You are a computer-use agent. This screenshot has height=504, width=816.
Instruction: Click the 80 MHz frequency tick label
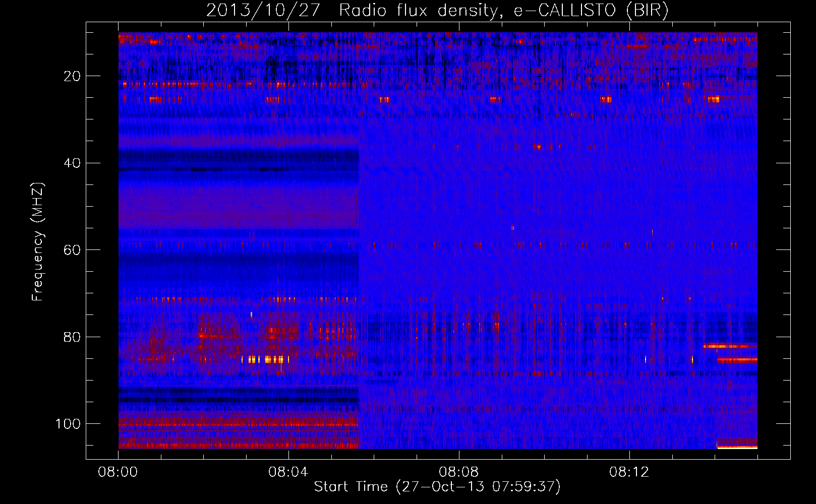click(x=72, y=337)
